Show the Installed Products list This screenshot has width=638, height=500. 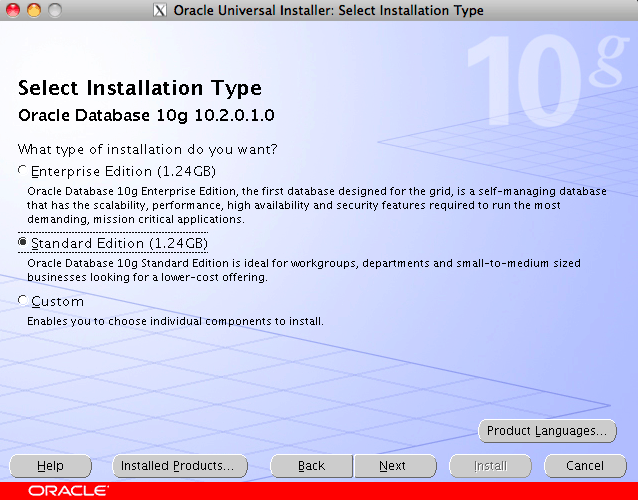click(178, 466)
